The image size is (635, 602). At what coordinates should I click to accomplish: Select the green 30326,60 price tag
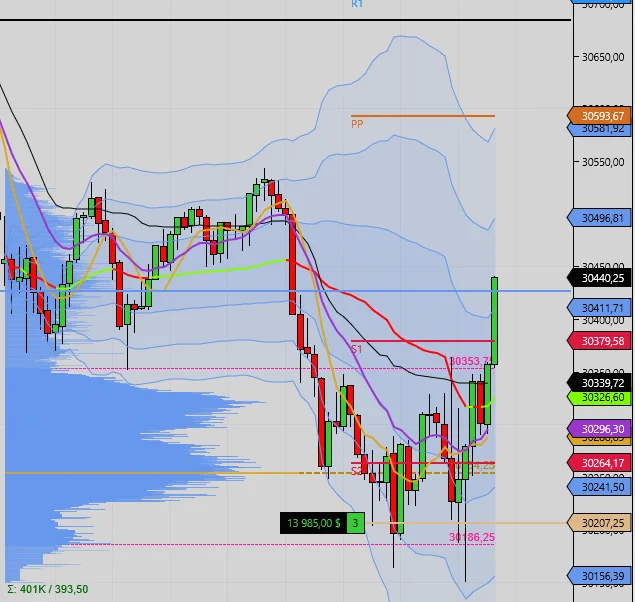tap(599, 397)
